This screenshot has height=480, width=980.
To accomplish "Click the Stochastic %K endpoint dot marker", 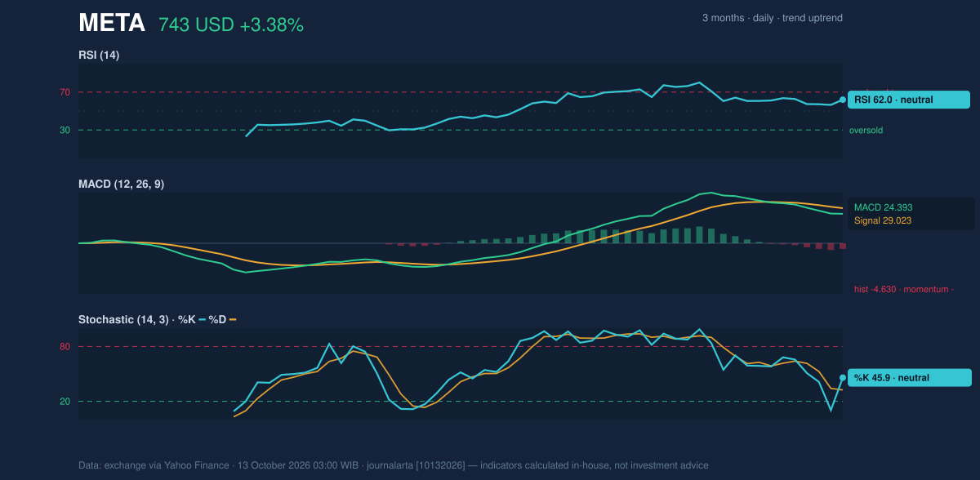I will point(843,378).
